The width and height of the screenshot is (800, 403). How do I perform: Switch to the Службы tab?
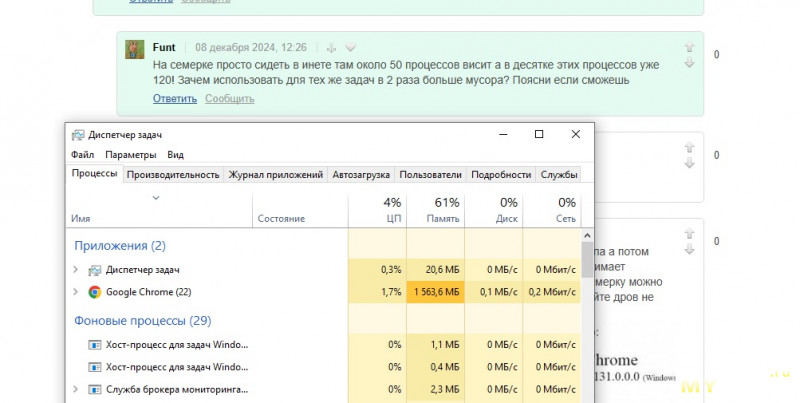point(559,174)
